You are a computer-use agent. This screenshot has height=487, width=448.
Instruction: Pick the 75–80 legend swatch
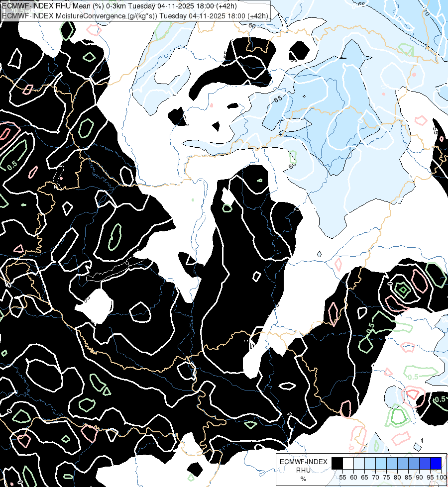392,463
